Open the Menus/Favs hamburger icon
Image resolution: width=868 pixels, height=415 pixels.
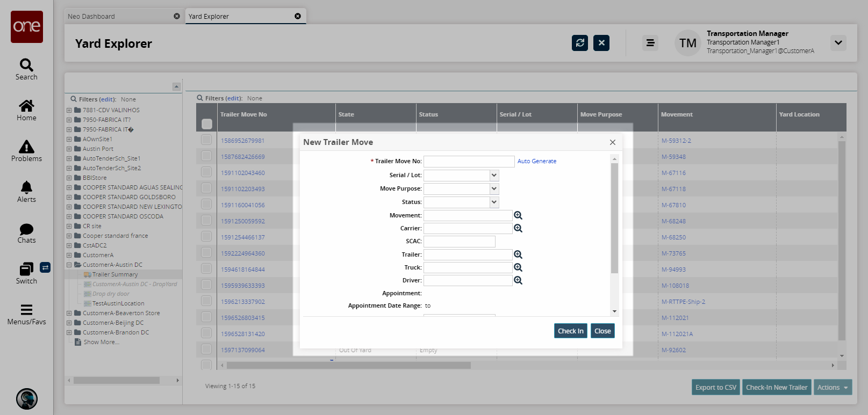26,310
